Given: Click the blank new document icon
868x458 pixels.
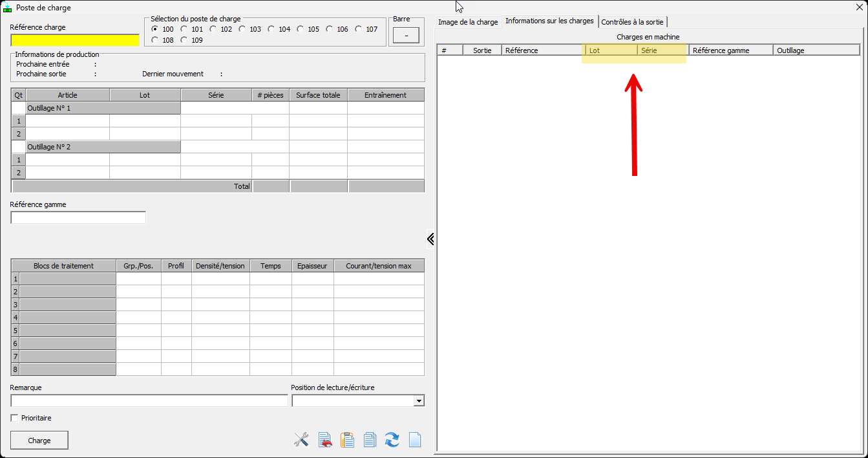Looking at the screenshot, I should [415, 440].
